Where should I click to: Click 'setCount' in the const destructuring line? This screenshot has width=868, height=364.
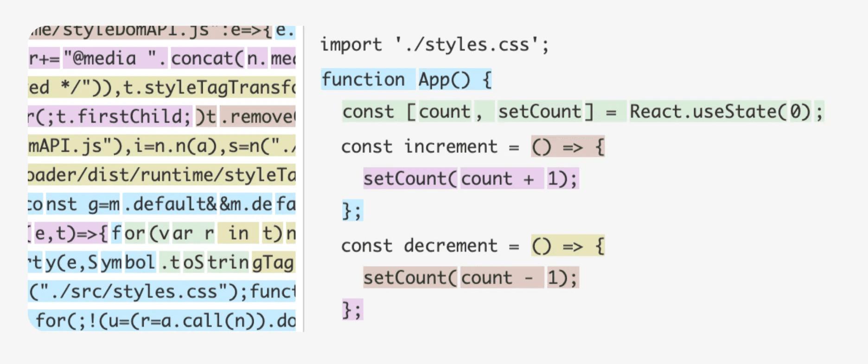[x=540, y=112]
